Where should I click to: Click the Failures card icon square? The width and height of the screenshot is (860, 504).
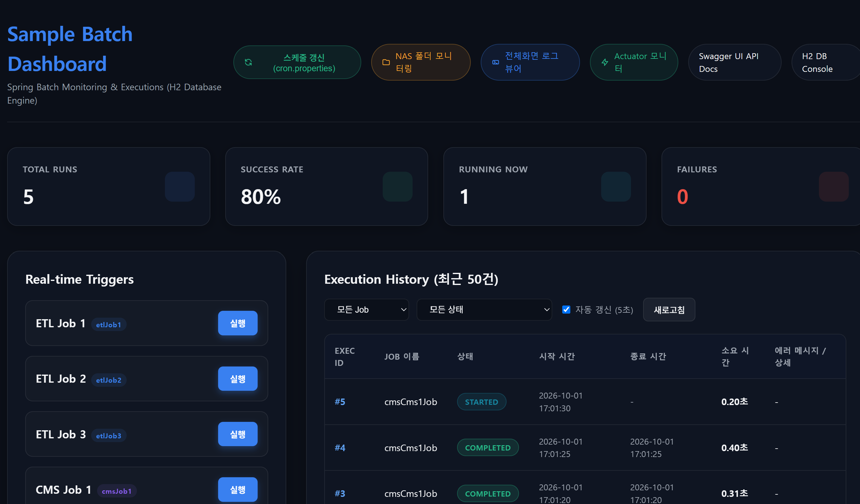coord(834,187)
